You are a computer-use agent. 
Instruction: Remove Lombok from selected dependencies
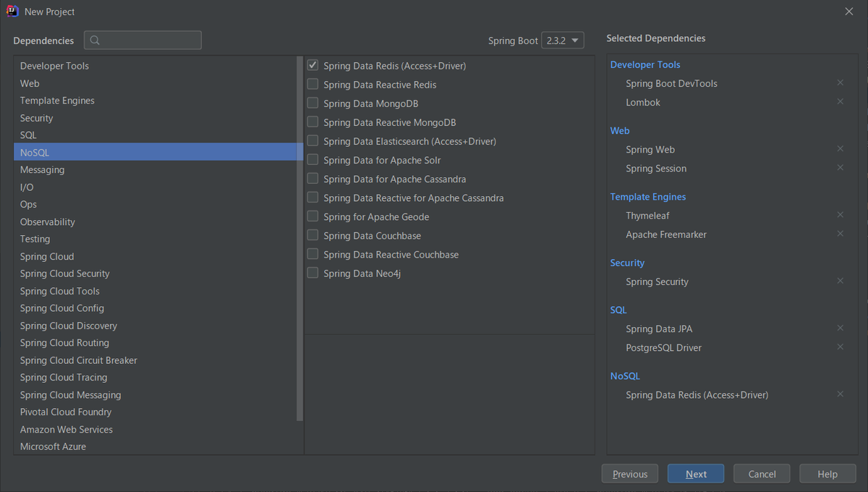(x=840, y=101)
